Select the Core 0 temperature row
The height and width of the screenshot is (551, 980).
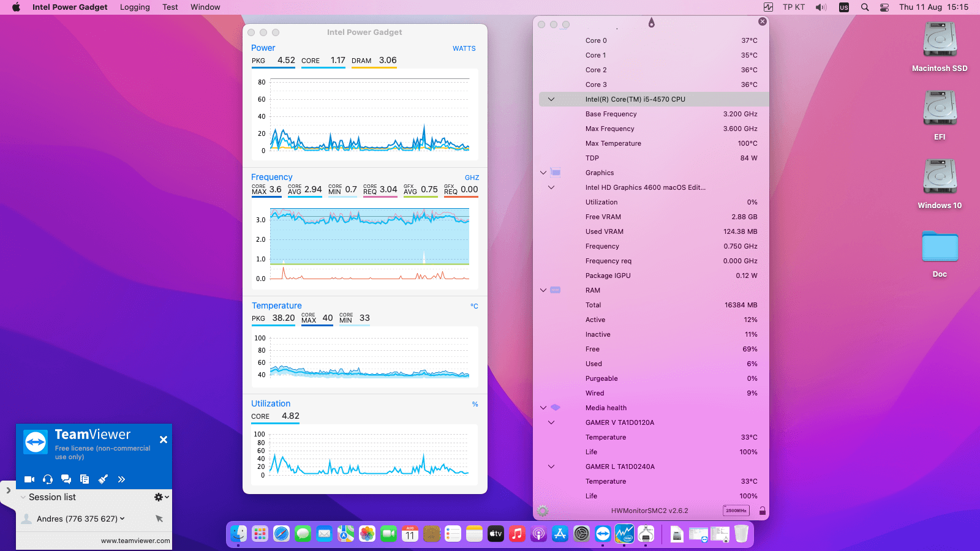[654, 40]
